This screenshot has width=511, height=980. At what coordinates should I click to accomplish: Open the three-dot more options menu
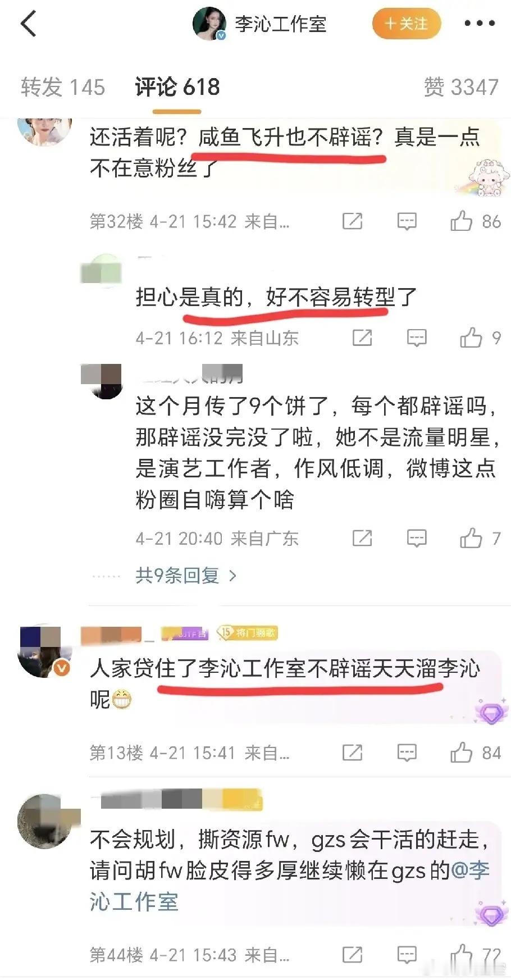(479, 24)
